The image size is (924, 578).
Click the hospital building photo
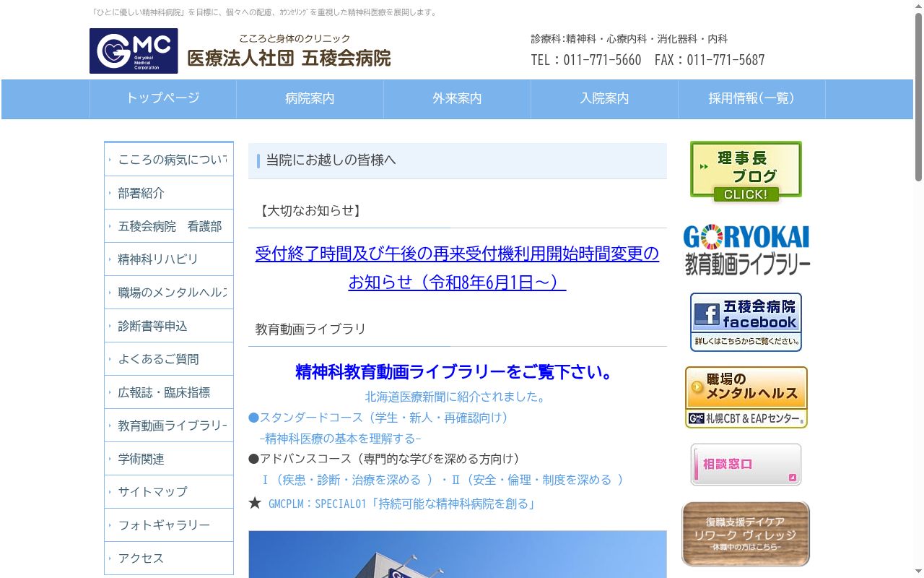tap(458, 554)
